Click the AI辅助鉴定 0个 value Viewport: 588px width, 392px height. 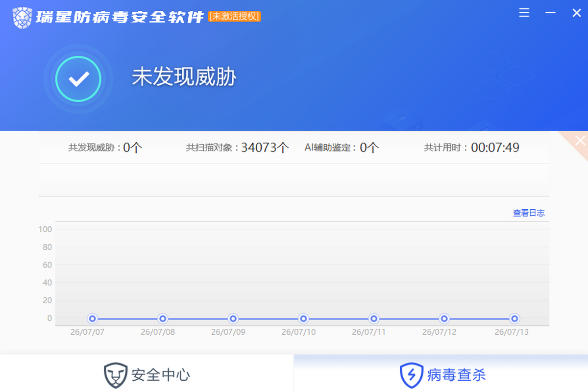pos(369,147)
